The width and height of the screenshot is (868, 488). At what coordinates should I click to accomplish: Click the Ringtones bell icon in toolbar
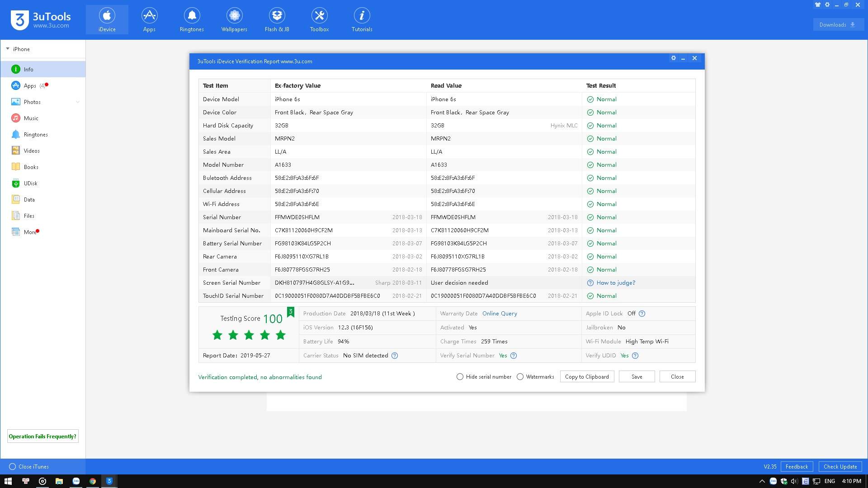192,16
